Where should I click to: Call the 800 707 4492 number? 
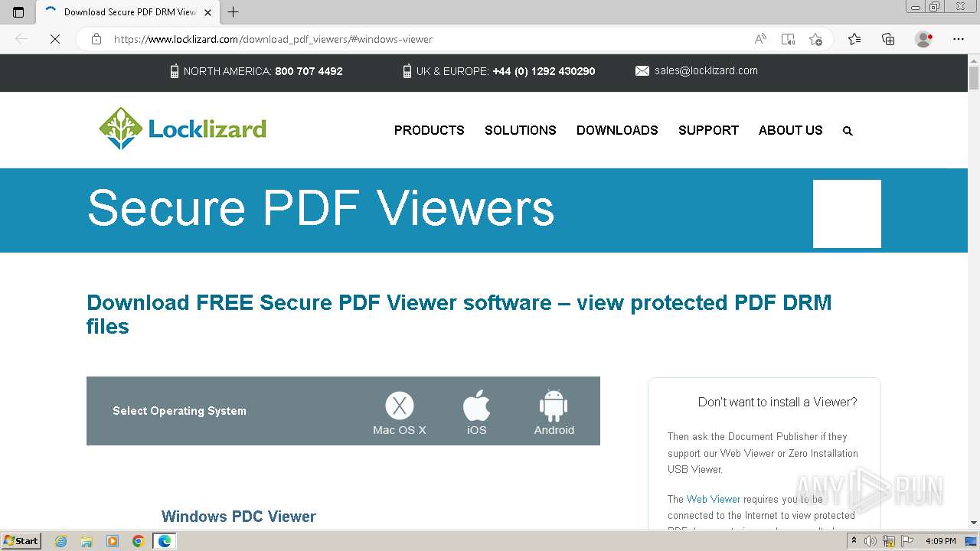tap(309, 71)
